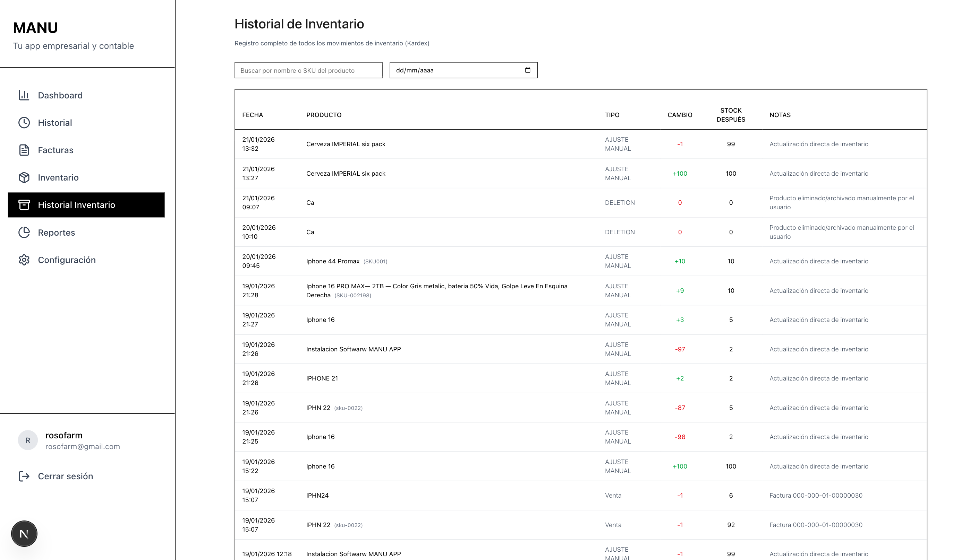Viewport: 970px width, 560px height.
Task: Click the Inventario package box icon
Action: tap(24, 177)
